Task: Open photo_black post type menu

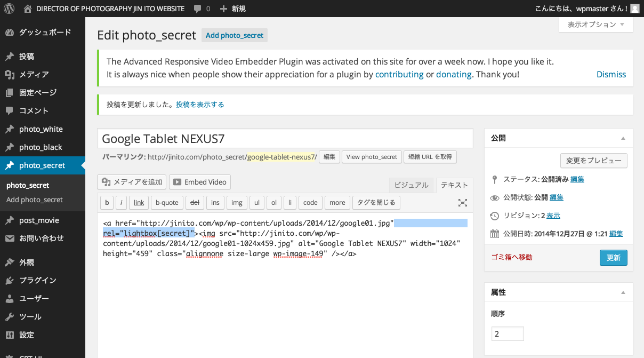Action: coord(43,147)
